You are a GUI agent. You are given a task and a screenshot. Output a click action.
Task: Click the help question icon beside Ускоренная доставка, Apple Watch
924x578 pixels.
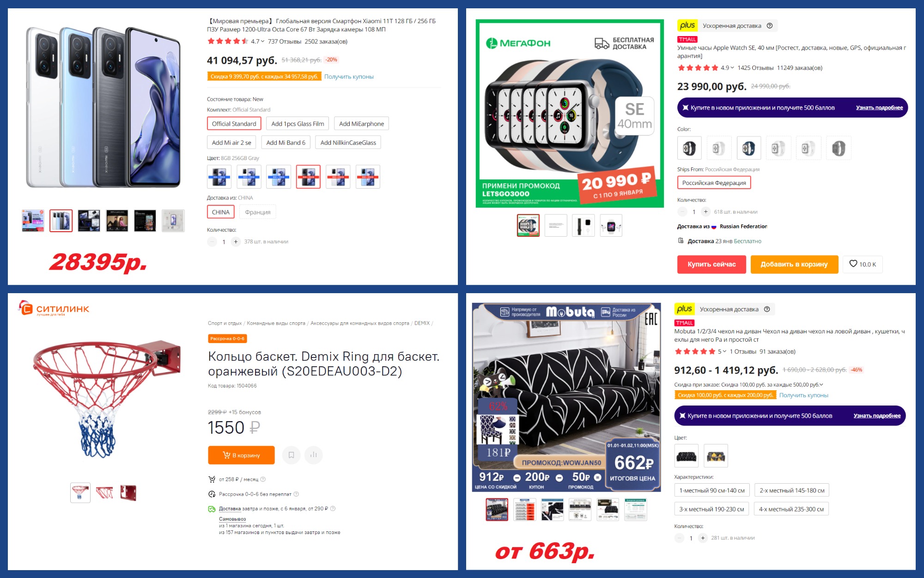point(770,25)
